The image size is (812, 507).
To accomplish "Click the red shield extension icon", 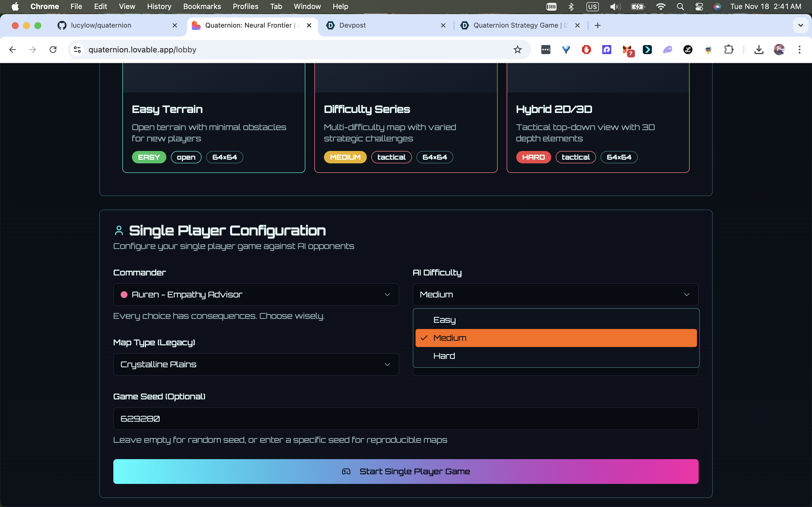I will [586, 50].
